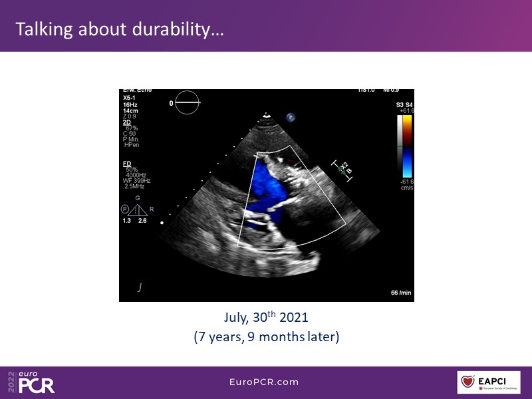
Task: Click the 'July, 30th 2021' caption
Action: 266,319
